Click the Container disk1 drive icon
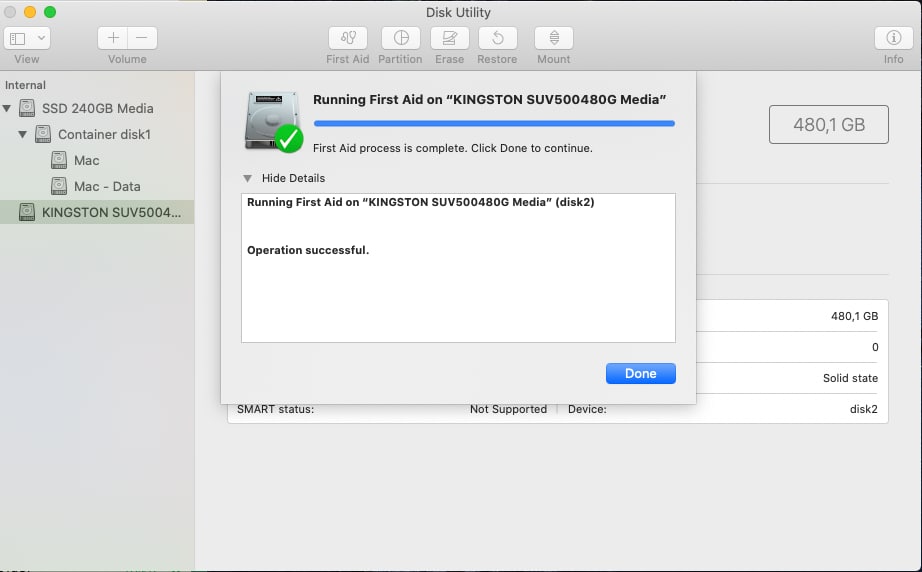This screenshot has height=572, width=922. pos(42,134)
